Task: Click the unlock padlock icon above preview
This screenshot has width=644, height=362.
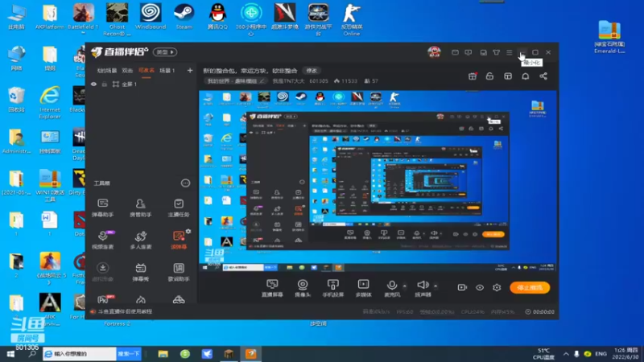Action: tap(489, 76)
